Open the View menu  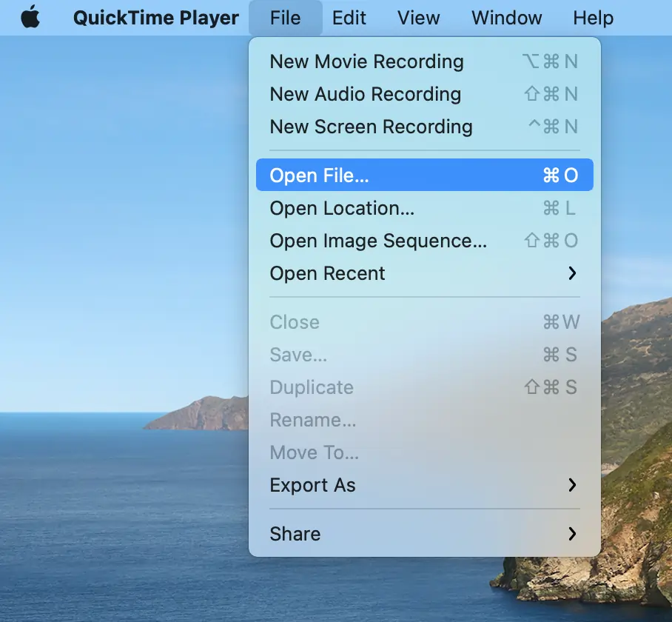pyautogui.click(x=418, y=18)
